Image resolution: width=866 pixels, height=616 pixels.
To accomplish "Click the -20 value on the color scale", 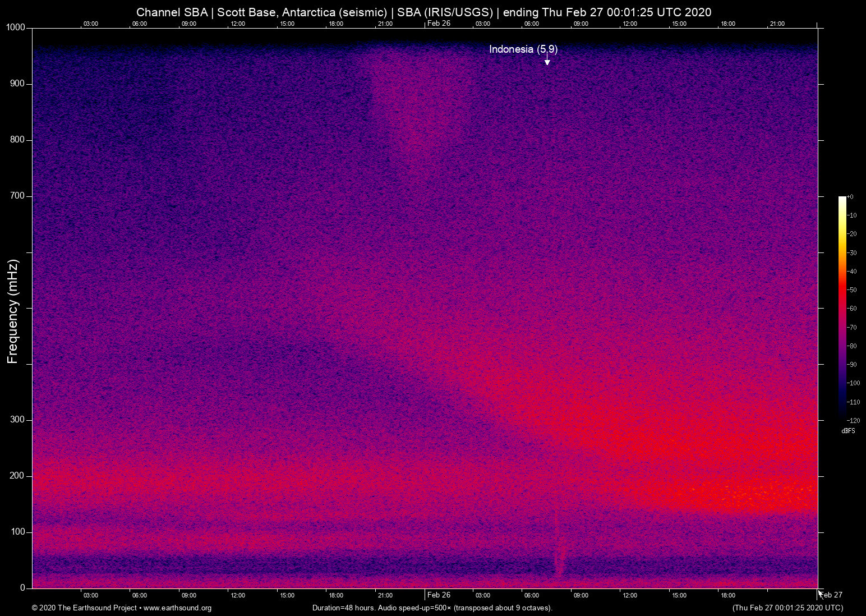I will 852,234.
